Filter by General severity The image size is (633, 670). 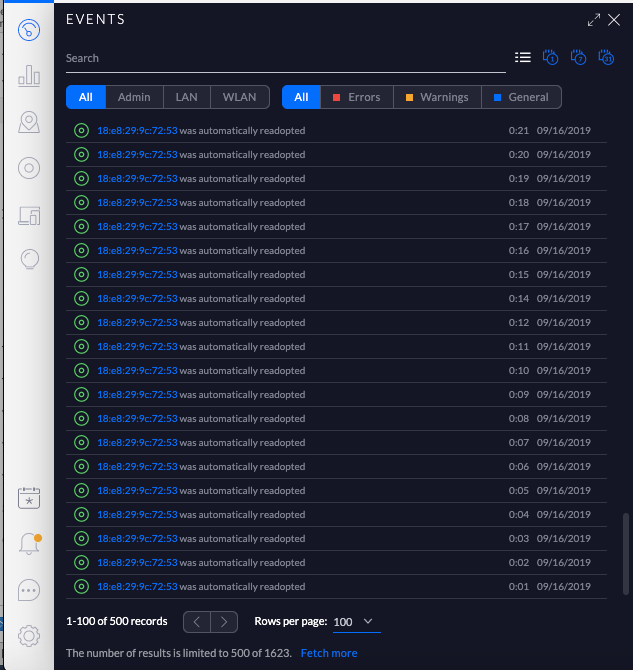(521, 97)
